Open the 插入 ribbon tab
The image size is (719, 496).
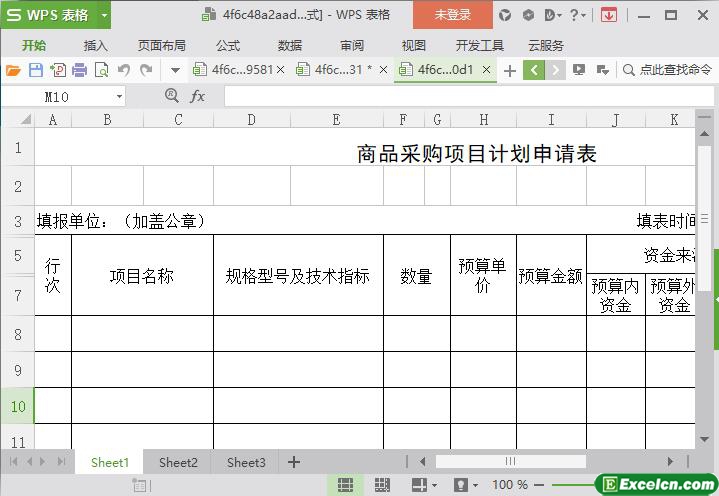[95, 45]
